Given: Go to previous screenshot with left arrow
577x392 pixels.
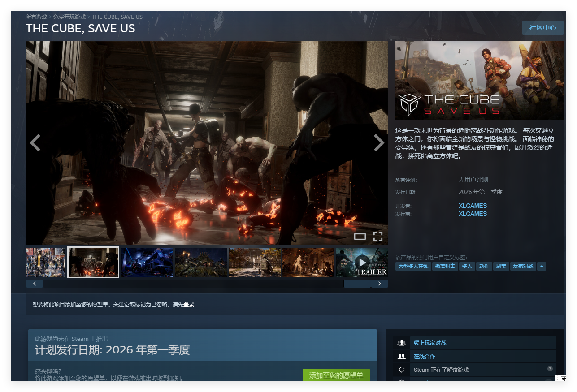Looking at the screenshot, I should coord(35,143).
